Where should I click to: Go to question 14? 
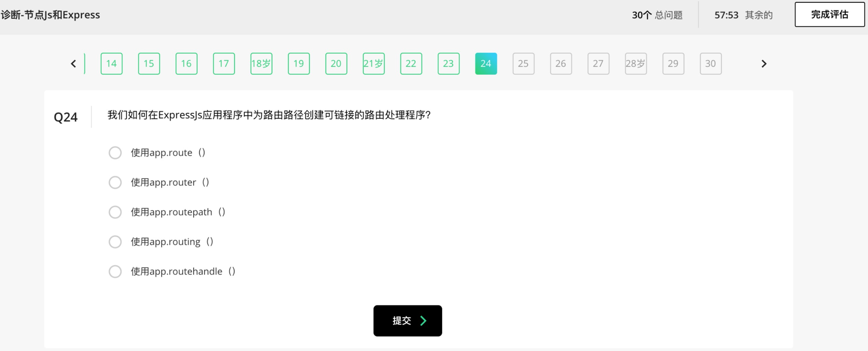click(112, 64)
